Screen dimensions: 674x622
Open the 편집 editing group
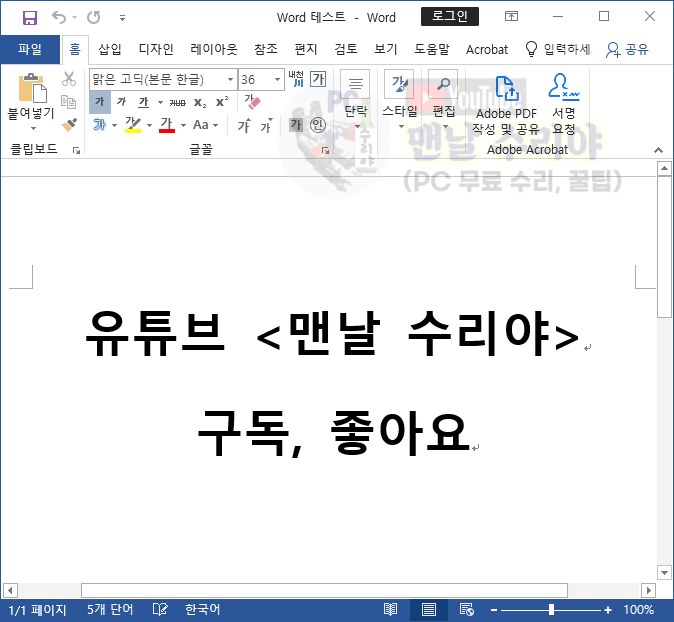click(444, 99)
